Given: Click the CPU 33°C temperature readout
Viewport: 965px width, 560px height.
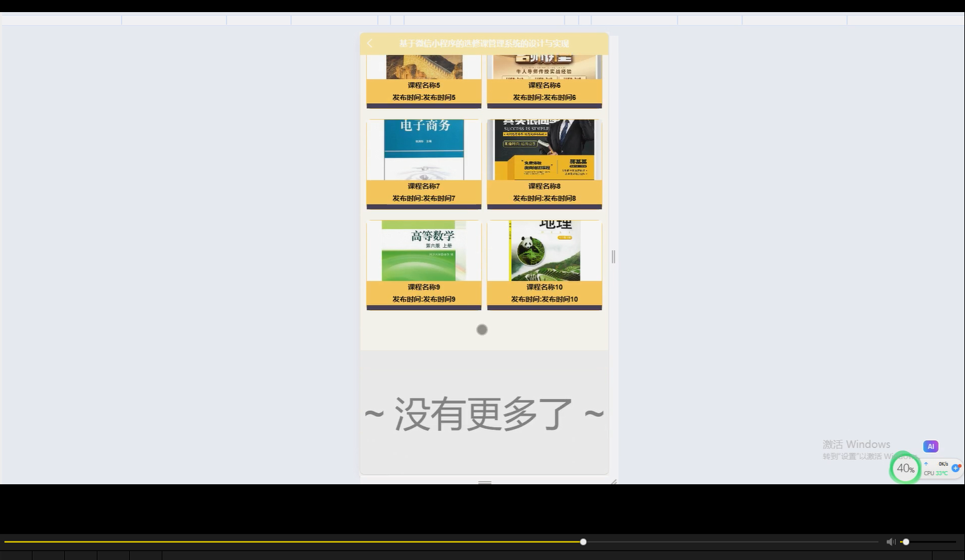Looking at the screenshot, I should pyautogui.click(x=936, y=473).
